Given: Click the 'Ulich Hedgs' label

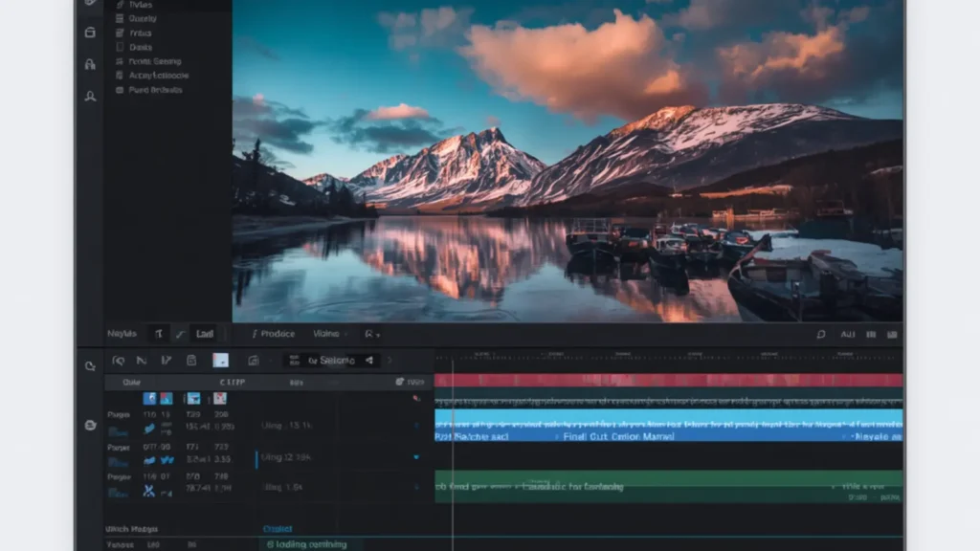Looking at the screenshot, I should click(131, 529).
